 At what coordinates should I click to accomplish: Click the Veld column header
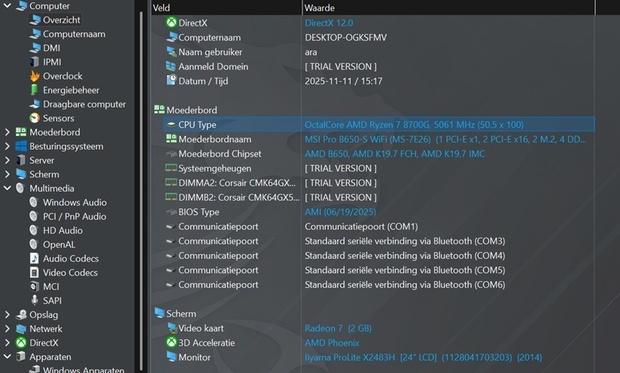(x=226, y=8)
